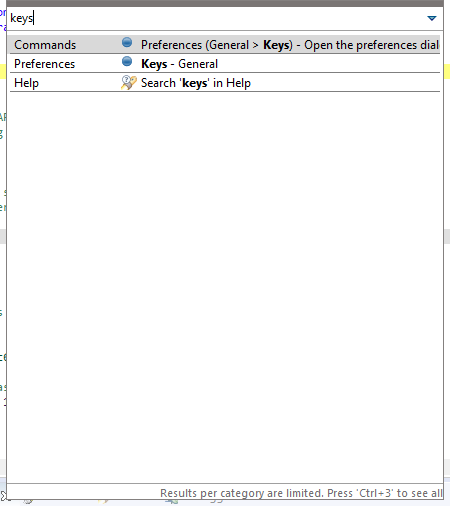450x506 pixels.
Task: Click the blue icon beside Keys - General
Action: click(127, 61)
